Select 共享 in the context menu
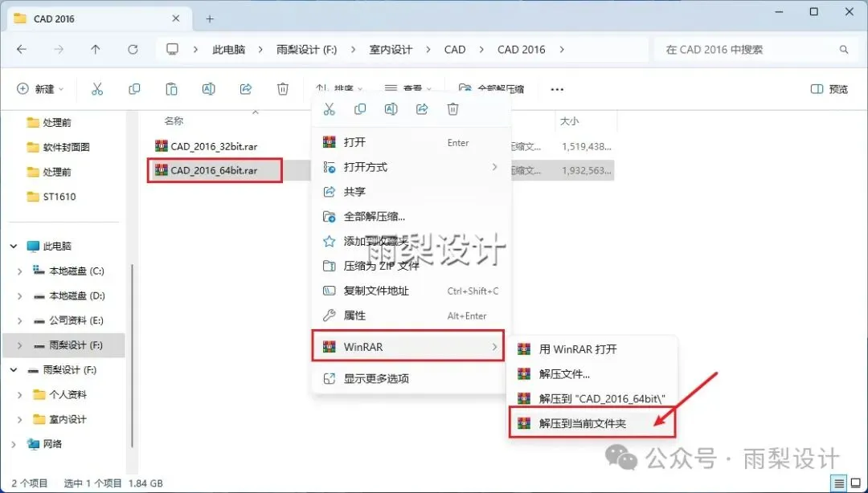 point(410,191)
